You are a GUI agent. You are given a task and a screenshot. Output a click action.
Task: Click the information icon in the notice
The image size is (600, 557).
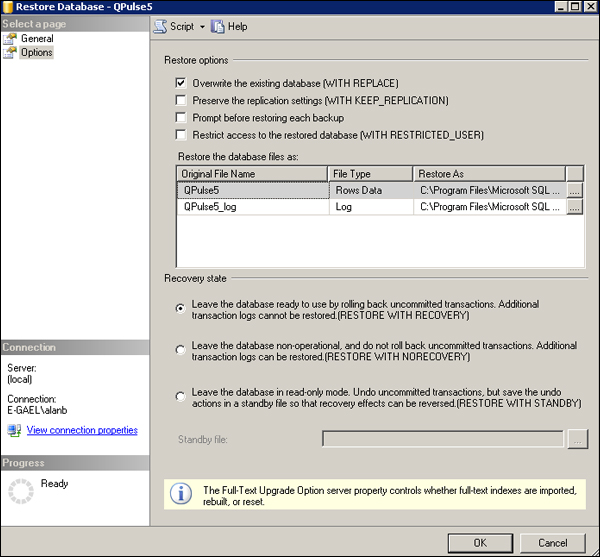tap(181, 494)
